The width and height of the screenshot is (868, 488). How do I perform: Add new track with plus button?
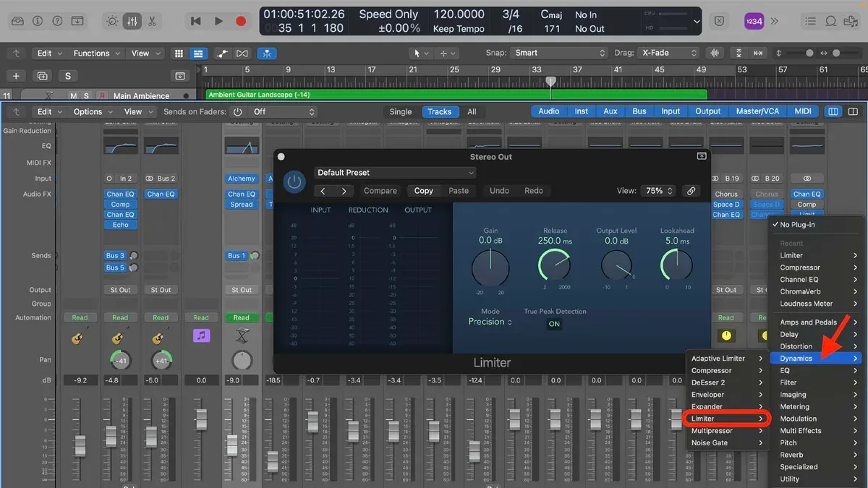coord(16,76)
